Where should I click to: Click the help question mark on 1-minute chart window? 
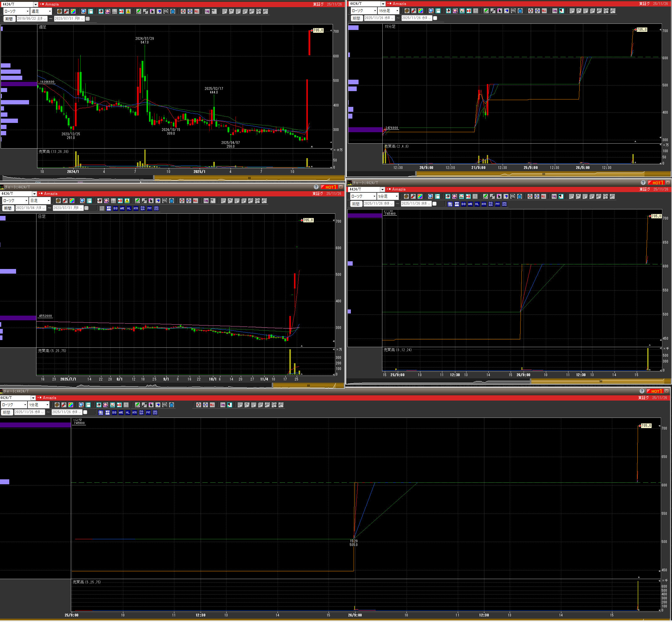coord(642,391)
